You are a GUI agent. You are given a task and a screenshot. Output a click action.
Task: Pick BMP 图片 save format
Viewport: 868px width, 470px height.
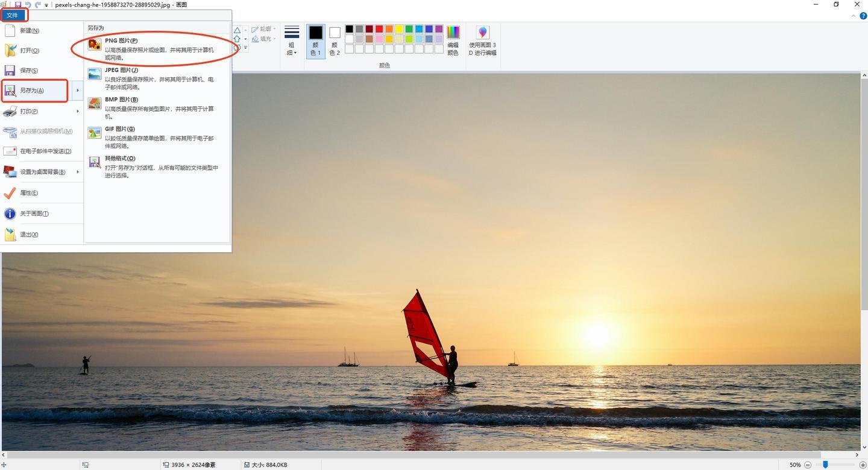pyautogui.click(x=121, y=100)
